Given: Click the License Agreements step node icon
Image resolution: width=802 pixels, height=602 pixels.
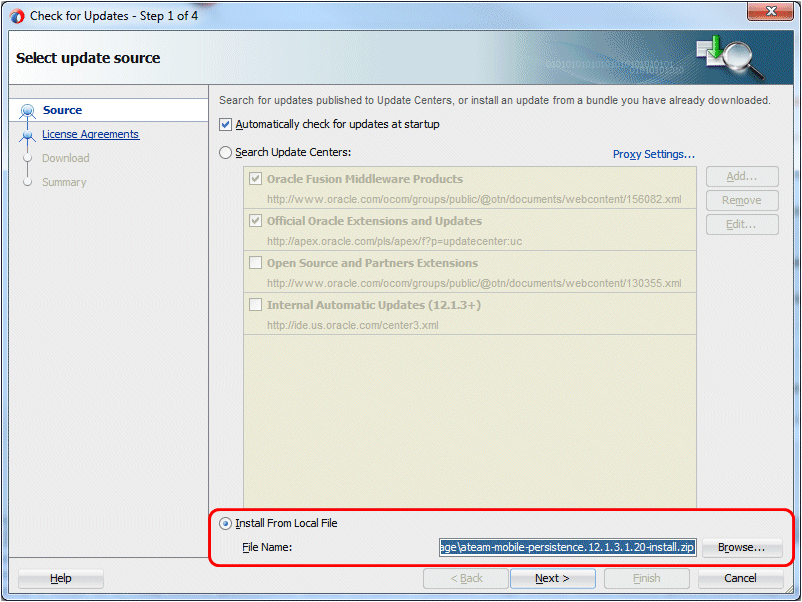Looking at the screenshot, I should (x=28, y=134).
